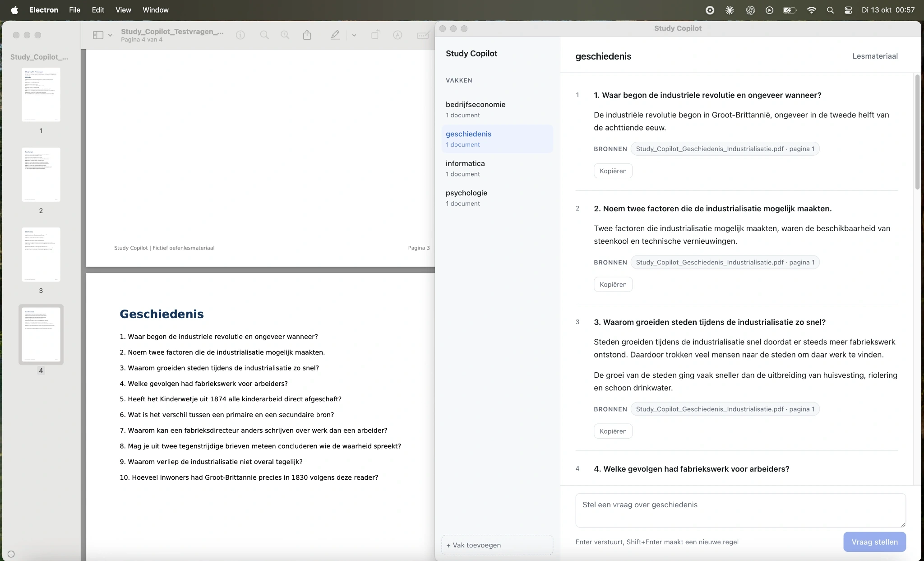Select the psychologie subject
Image resolution: width=924 pixels, height=561 pixels.
[x=497, y=198]
